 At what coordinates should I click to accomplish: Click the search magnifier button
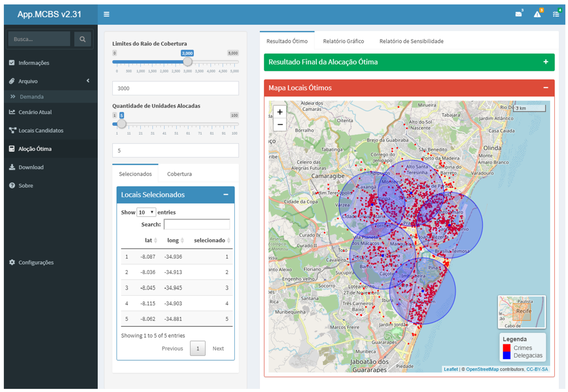[x=82, y=39]
